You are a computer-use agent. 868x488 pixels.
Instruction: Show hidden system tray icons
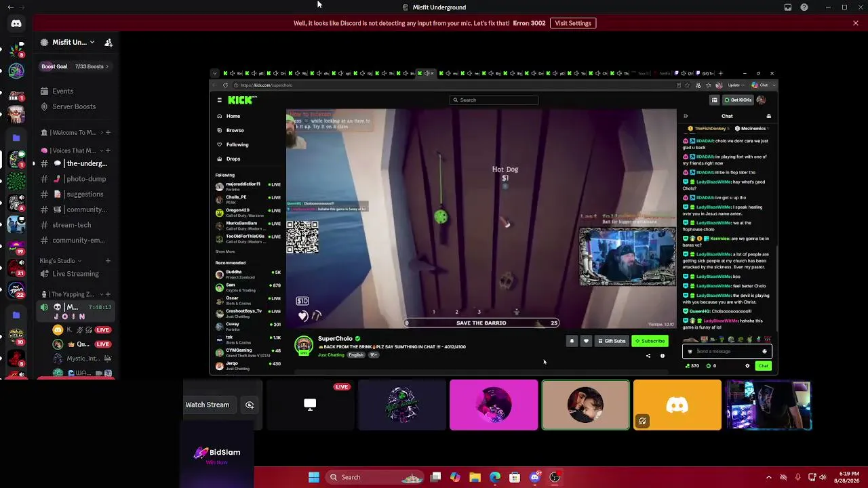[x=768, y=477]
